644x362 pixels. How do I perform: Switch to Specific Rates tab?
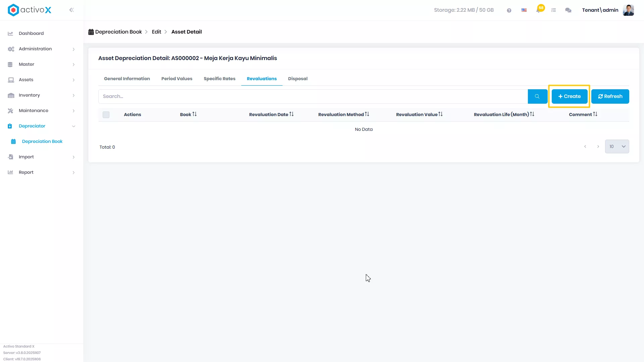click(219, 79)
